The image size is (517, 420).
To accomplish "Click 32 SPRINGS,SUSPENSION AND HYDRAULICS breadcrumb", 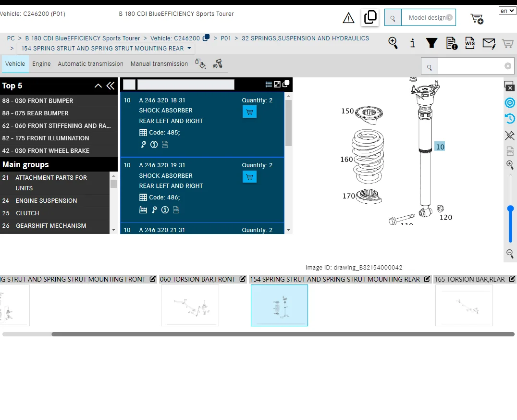I will point(305,38).
